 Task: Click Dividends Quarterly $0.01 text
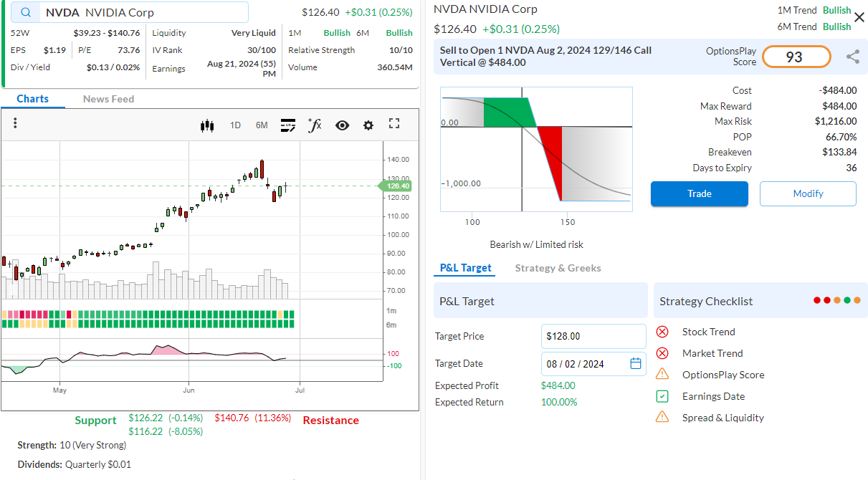point(75,464)
